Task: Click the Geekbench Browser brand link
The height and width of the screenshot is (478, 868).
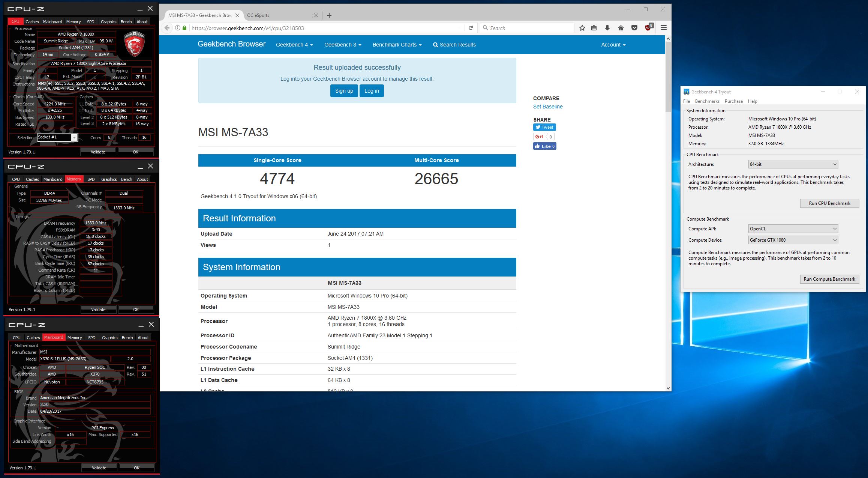Action: pos(231,44)
